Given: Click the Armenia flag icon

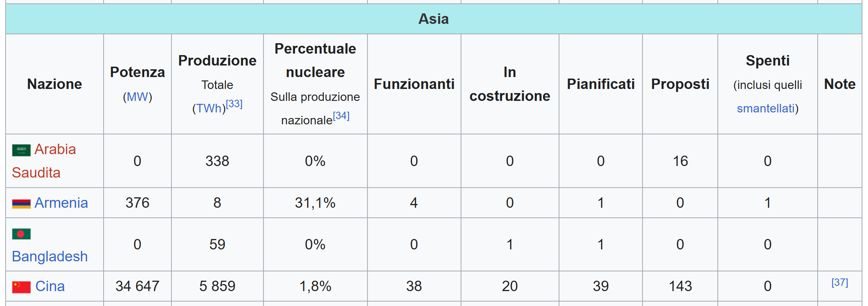Looking at the screenshot, I should [21, 204].
